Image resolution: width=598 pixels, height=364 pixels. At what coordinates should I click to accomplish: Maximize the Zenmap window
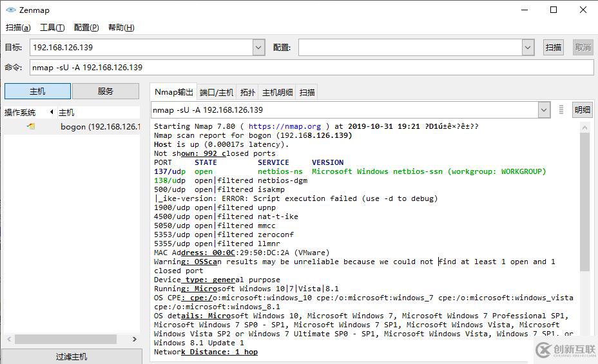tap(554, 10)
